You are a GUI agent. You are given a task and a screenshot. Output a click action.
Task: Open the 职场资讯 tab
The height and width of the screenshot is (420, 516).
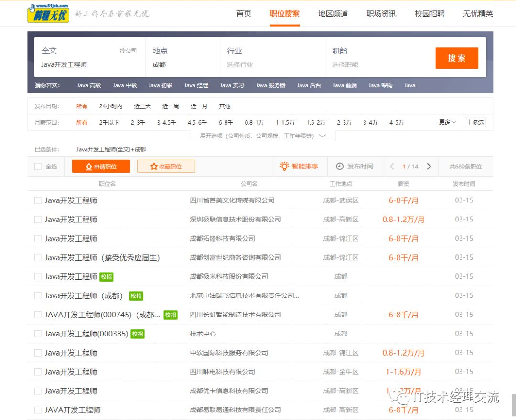pyautogui.click(x=381, y=14)
